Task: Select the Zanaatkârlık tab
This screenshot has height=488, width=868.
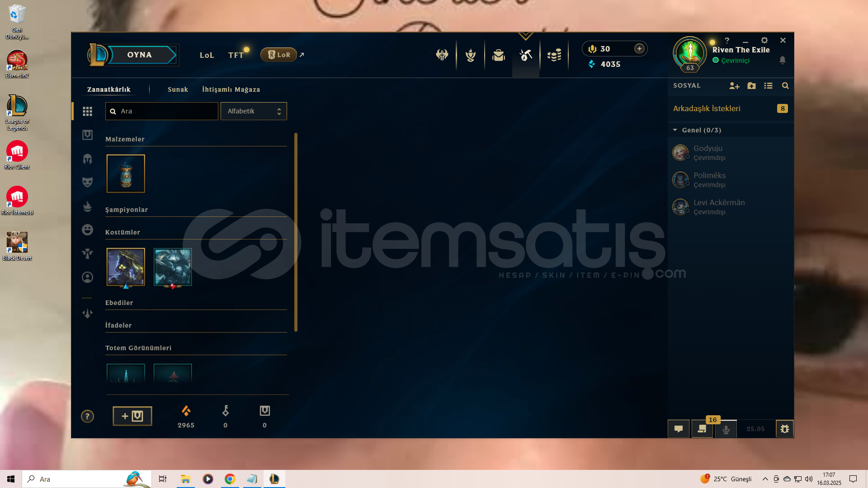Action: tap(108, 89)
